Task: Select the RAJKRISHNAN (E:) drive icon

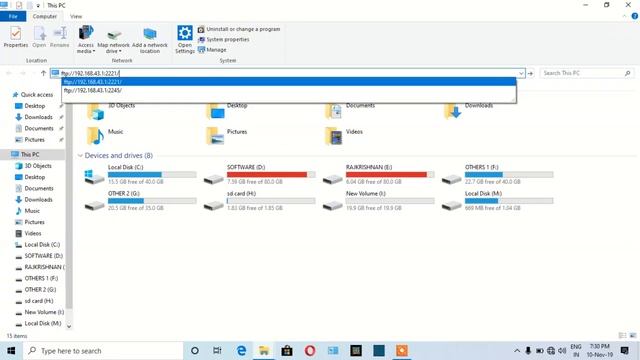Action: coord(332,178)
